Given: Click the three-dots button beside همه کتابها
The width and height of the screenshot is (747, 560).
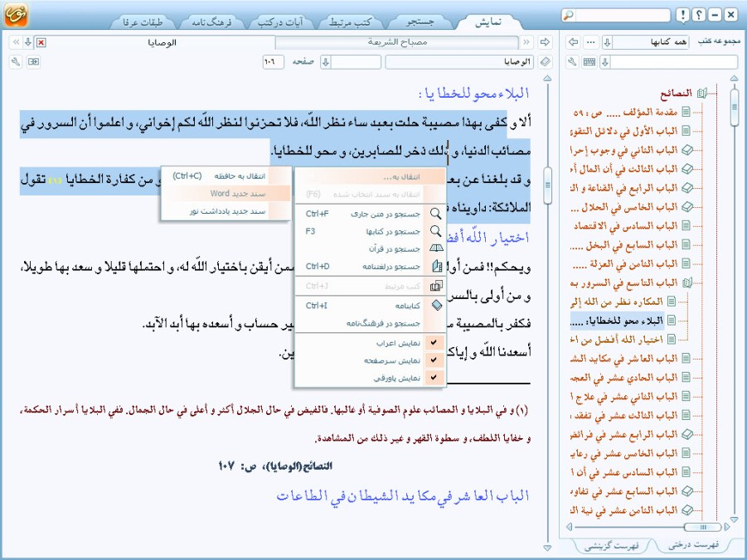Looking at the screenshot, I should pos(591,42).
